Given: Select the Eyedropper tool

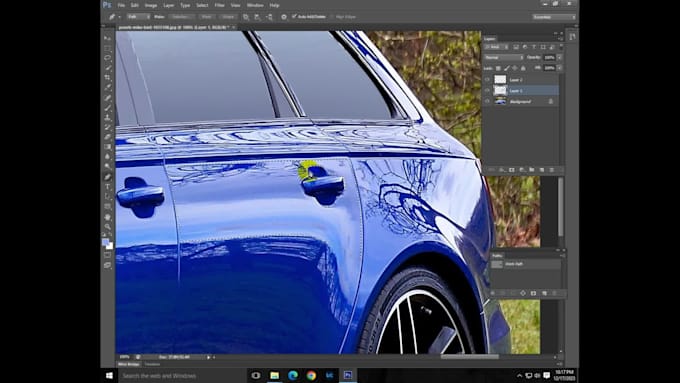Looking at the screenshot, I should click(x=108, y=87).
